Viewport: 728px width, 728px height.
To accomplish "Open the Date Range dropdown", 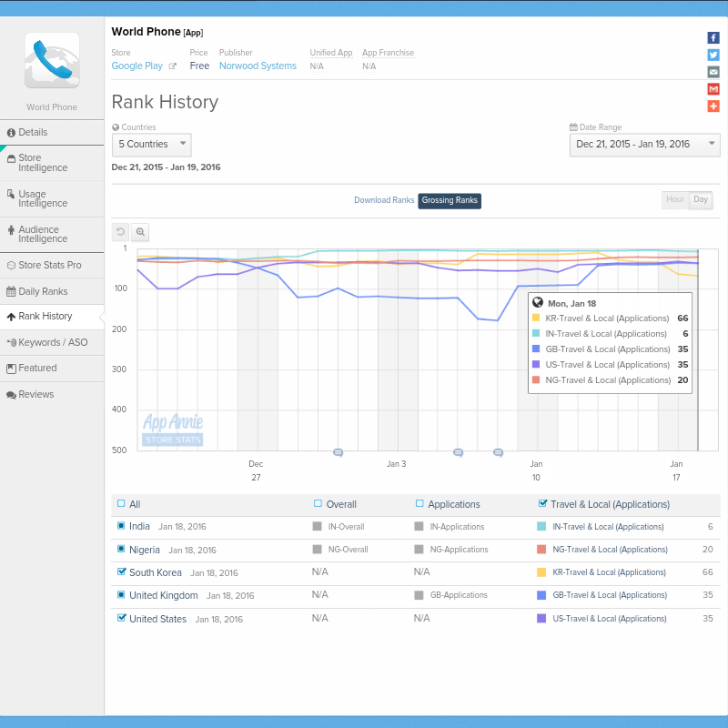I will (645, 145).
